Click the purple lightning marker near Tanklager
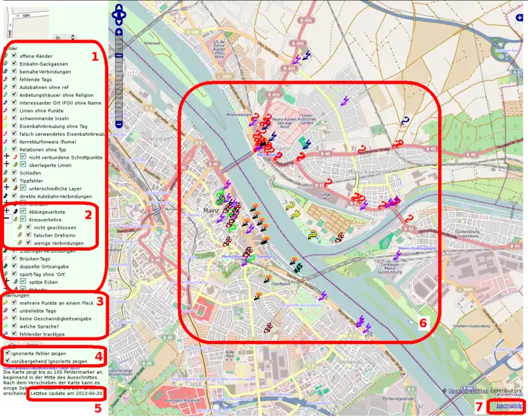Viewport: 528px width, 420px height. pyautogui.click(x=397, y=256)
